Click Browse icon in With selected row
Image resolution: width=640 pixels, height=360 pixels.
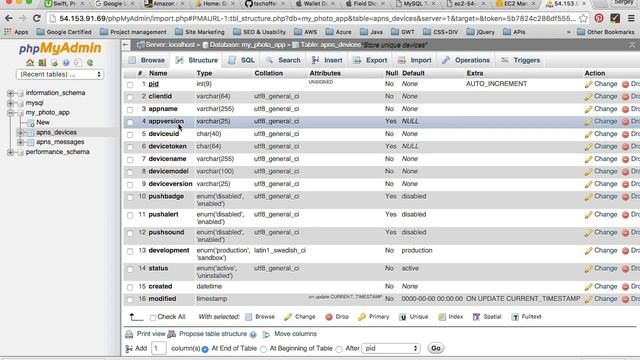click(249, 317)
